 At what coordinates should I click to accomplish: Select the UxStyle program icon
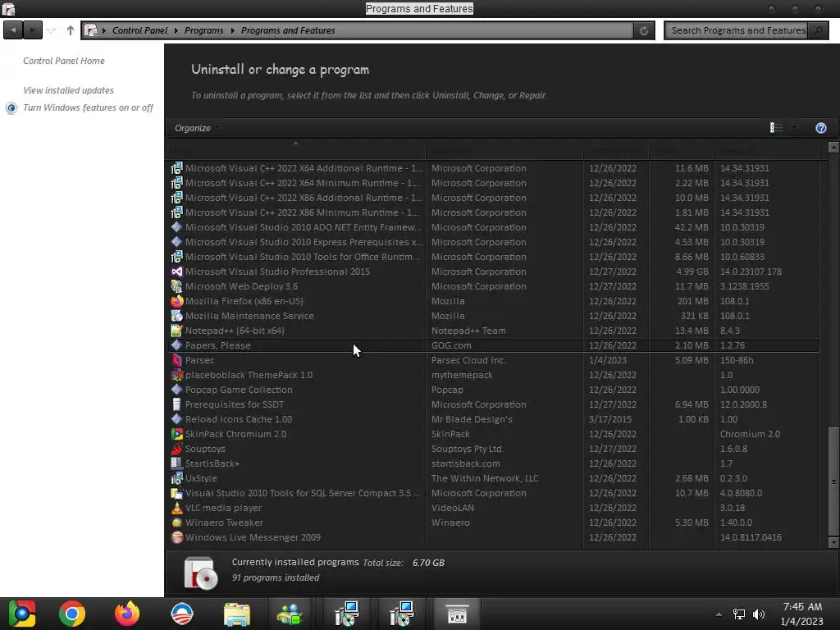(x=177, y=478)
